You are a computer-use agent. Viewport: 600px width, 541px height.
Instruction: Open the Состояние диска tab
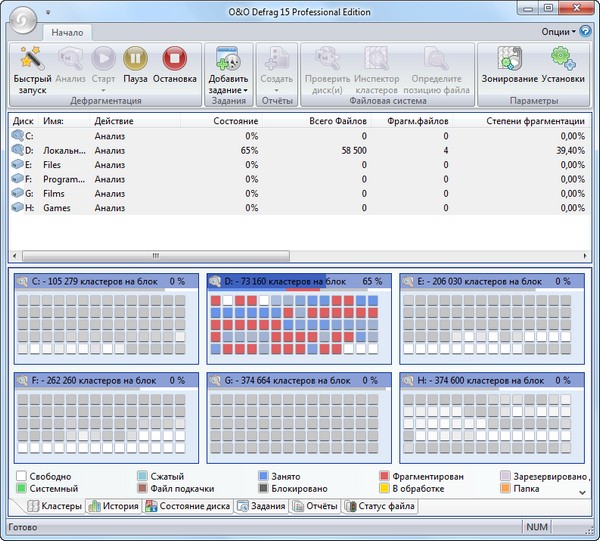(187, 507)
